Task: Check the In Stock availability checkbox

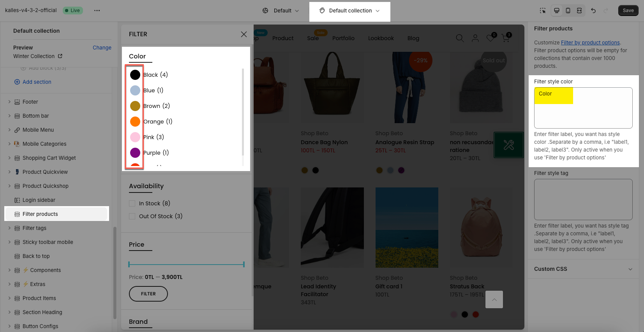Action: (x=132, y=203)
